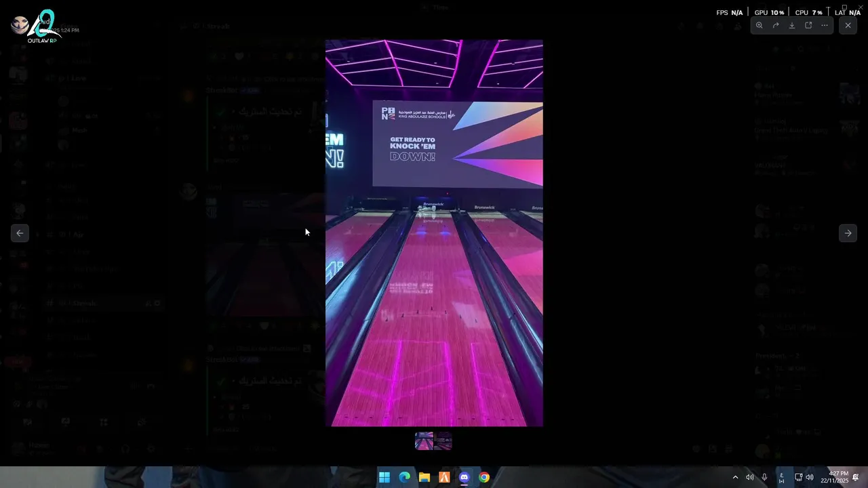This screenshot has width=868, height=488.
Task: Open File Explorer from the taskbar
Action: coord(424,477)
